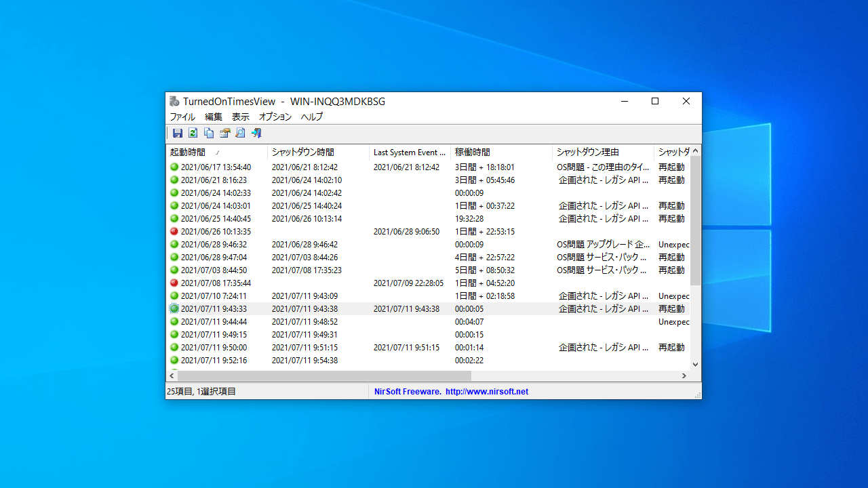Click last event cell 2021/07/09 22:28:05

tap(408, 283)
